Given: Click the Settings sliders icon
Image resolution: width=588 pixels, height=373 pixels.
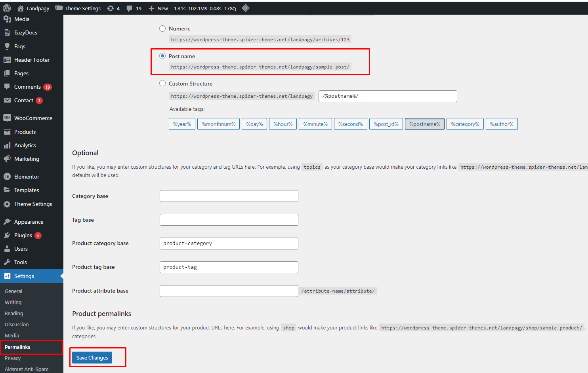Looking at the screenshot, I should [7, 276].
